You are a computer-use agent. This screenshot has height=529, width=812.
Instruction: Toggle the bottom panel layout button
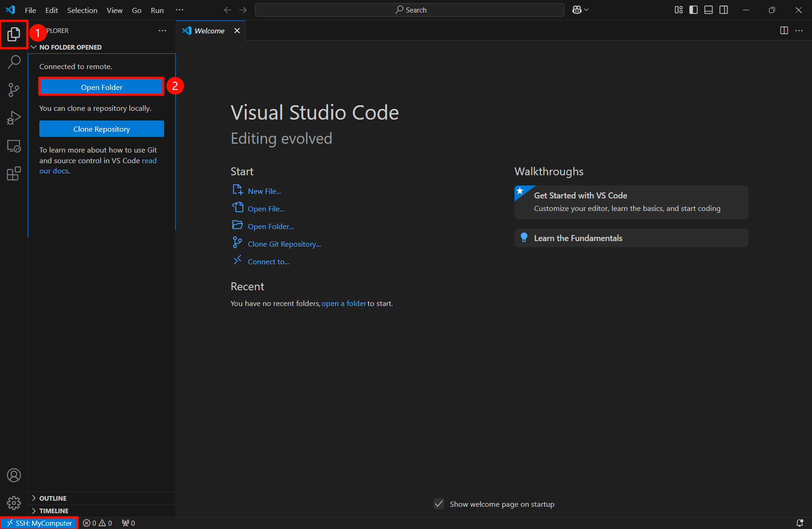[x=708, y=10]
